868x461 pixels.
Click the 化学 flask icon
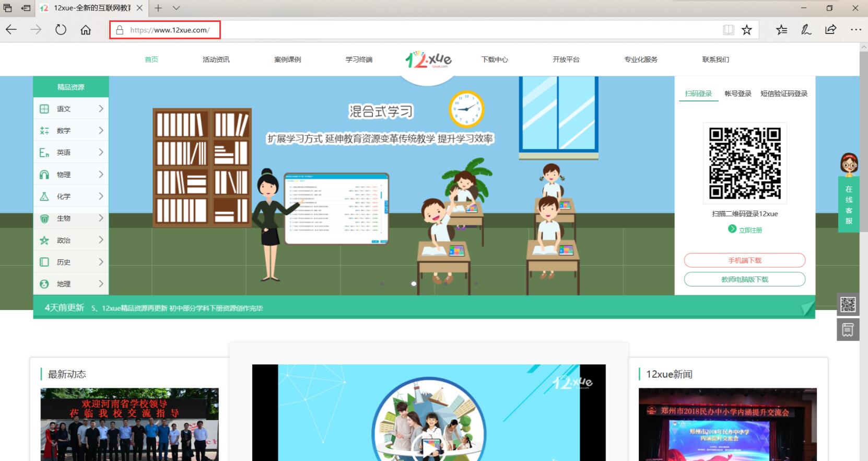[x=44, y=197]
